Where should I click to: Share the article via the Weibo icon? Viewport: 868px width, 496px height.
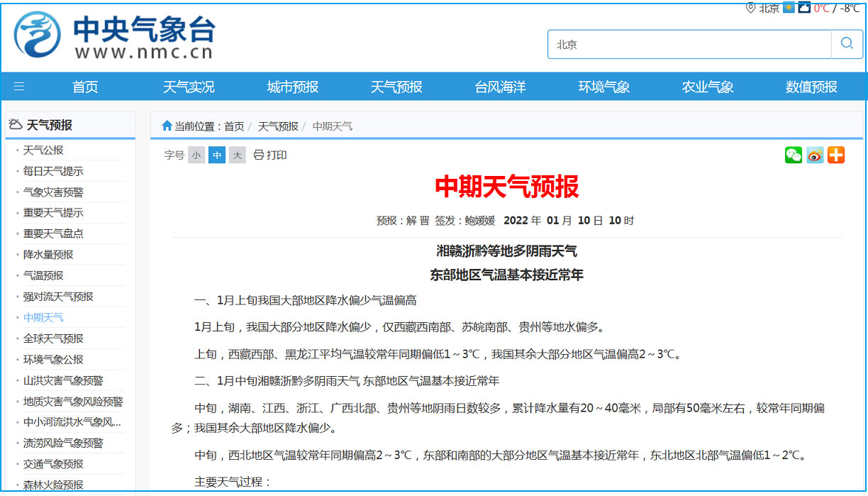pyautogui.click(x=815, y=155)
